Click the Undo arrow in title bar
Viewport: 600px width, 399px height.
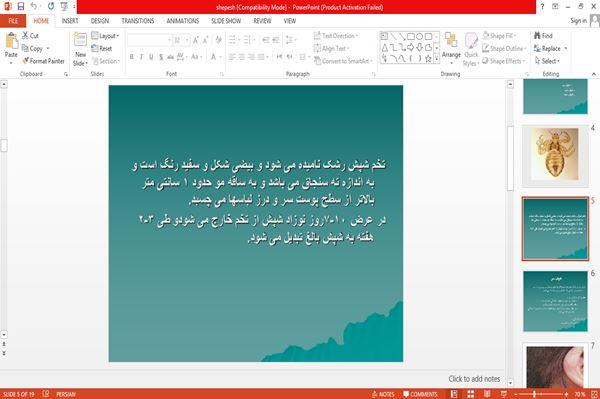click(34, 6)
